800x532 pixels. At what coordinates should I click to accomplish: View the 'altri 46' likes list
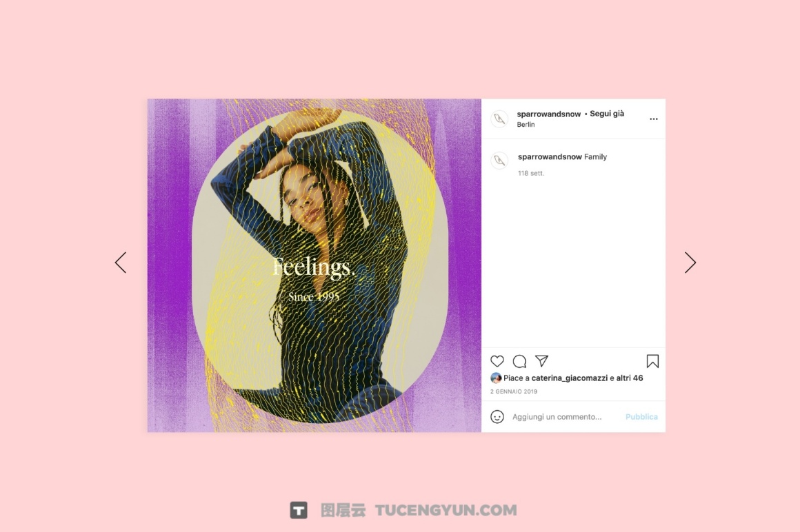pyautogui.click(x=630, y=378)
